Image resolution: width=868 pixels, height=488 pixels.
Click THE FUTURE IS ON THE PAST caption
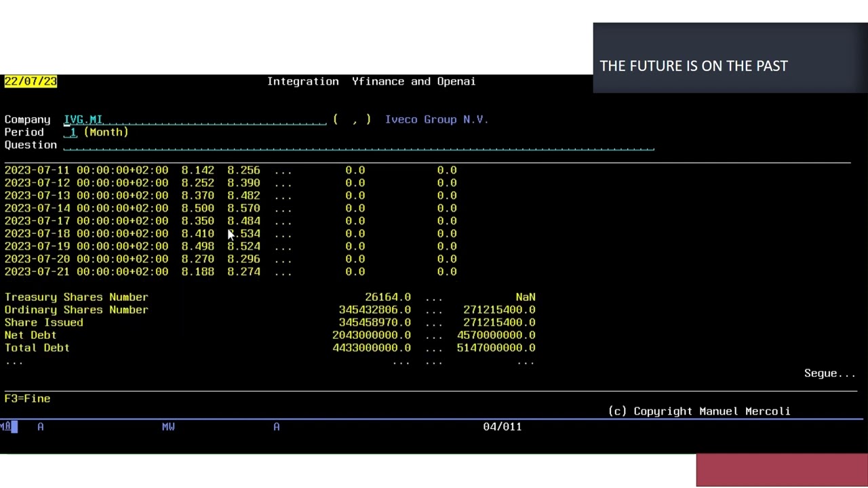(694, 66)
